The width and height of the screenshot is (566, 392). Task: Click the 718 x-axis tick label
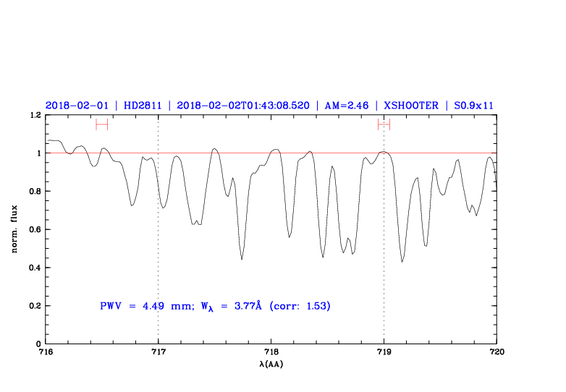271,352
